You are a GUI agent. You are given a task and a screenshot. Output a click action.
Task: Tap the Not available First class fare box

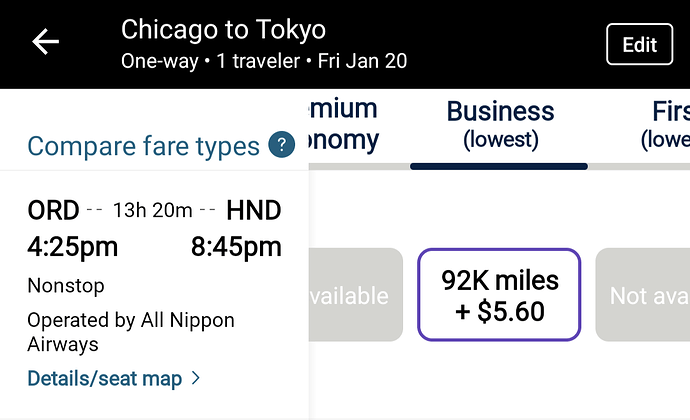pos(643,295)
